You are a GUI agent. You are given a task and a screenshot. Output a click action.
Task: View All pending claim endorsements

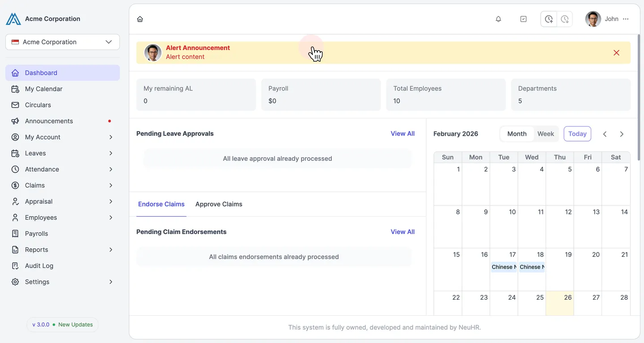[402, 232]
